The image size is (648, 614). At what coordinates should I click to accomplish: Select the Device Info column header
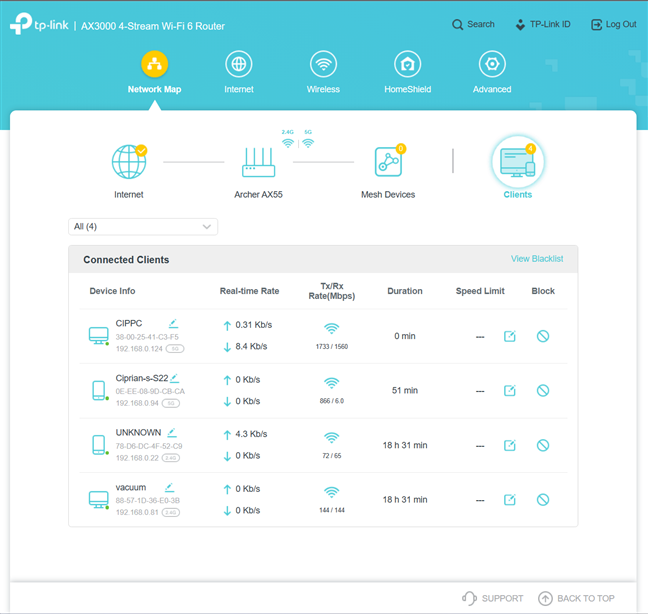click(112, 291)
